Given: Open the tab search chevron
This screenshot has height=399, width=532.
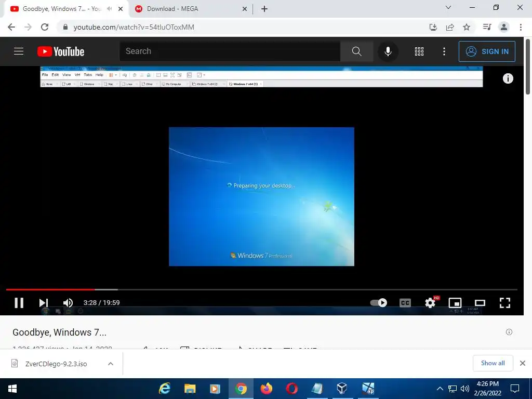Looking at the screenshot, I should pyautogui.click(x=448, y=7).
